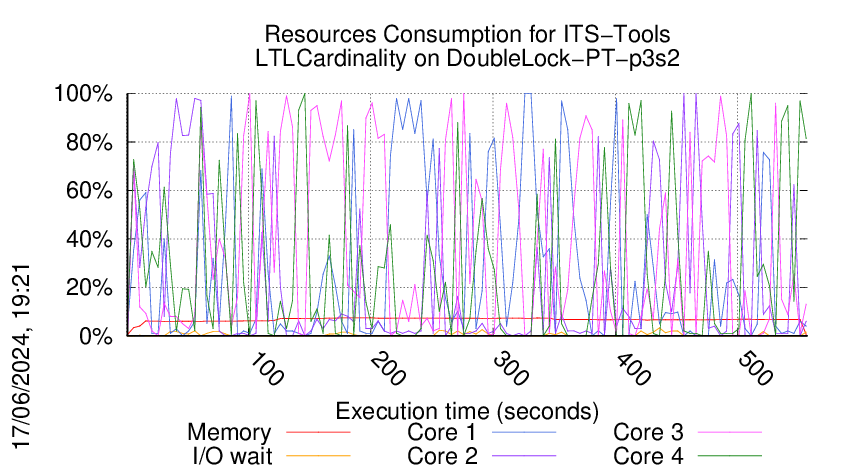Click the orange I/O wait legend line sample
Viewport: 850px width, 475px height.
(x=318, y=456)
